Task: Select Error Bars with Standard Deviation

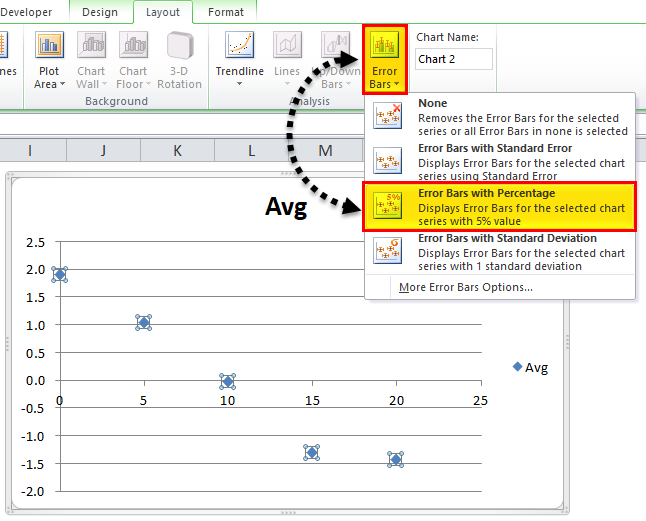Action: coord(500,252)
